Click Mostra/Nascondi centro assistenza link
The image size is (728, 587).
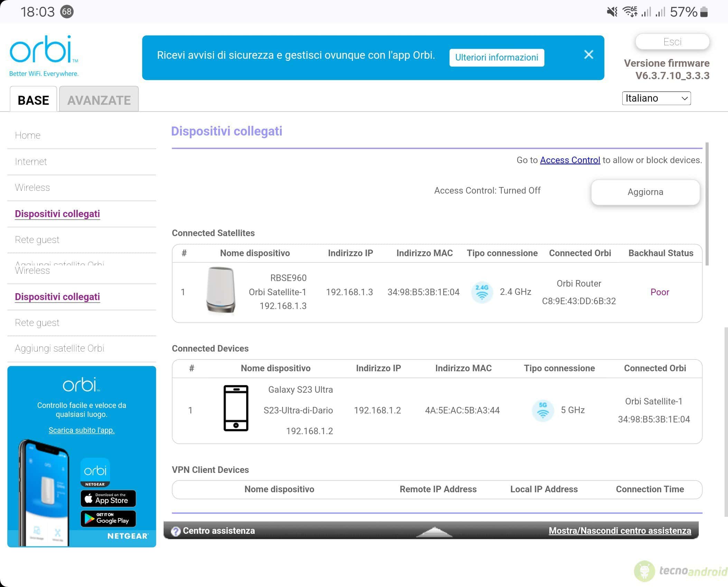pyautogui.click(x=620, y=531)
